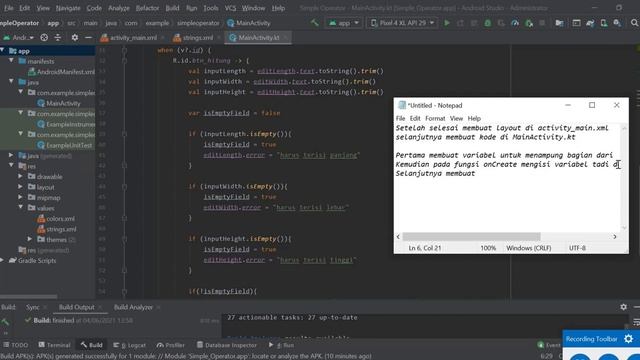
Task: Click in Notepad text area after 'Selanjutnya membuat'
Action: [x=476, y=173]
